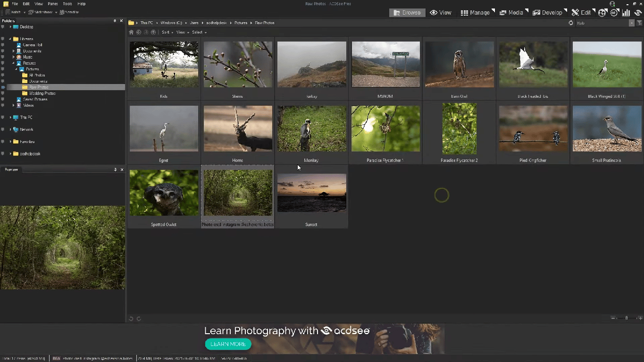
Task: Expand the Music tree node
Action: click(x=14, y=57)
